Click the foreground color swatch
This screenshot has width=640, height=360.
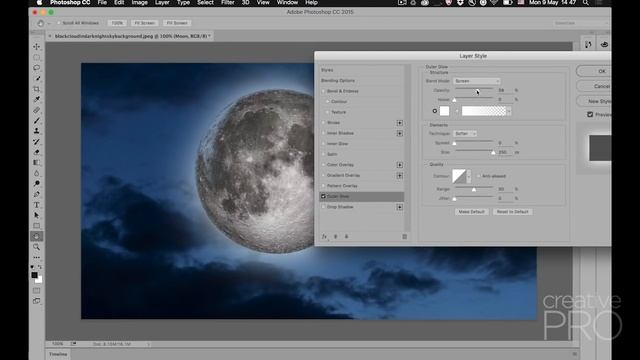coord(35,275)
